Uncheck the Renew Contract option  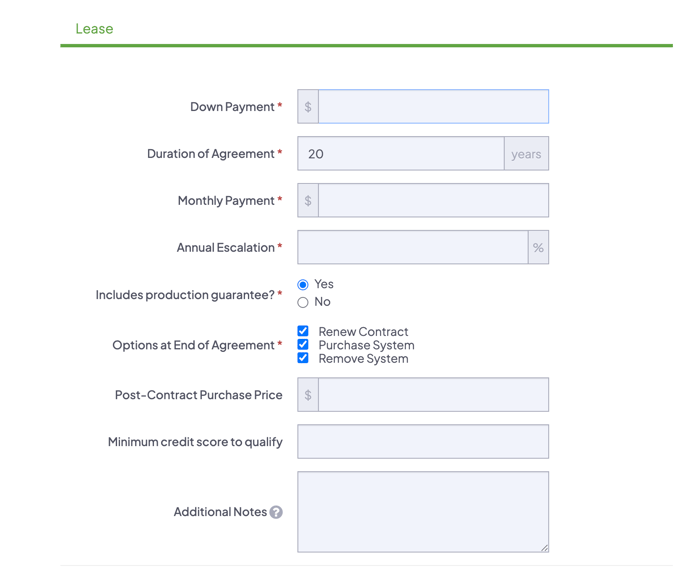(303, 331)
